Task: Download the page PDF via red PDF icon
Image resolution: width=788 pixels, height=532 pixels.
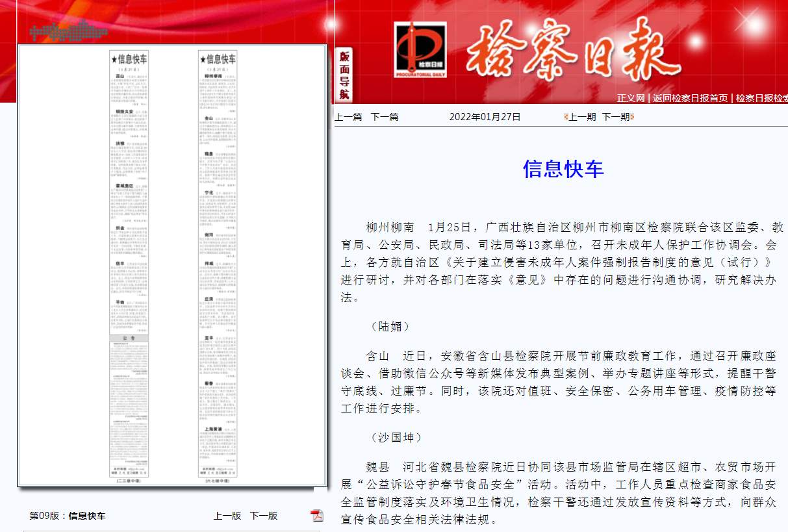Action: pyautogui.click(x=316, y=515)
